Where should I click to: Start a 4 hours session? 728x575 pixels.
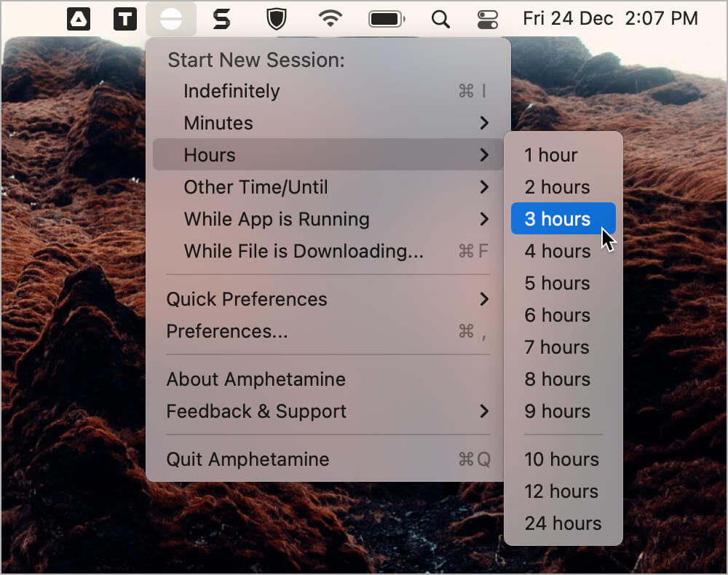coord(563,251)
